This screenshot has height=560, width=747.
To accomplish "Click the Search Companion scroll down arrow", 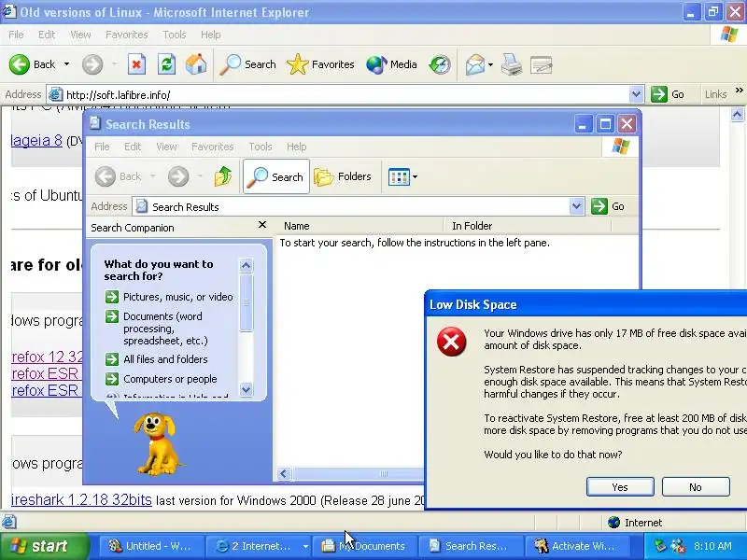I will [246, 389].
